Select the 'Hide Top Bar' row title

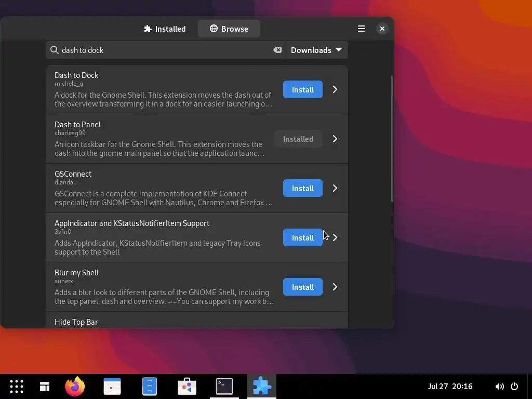pos(76,322)
